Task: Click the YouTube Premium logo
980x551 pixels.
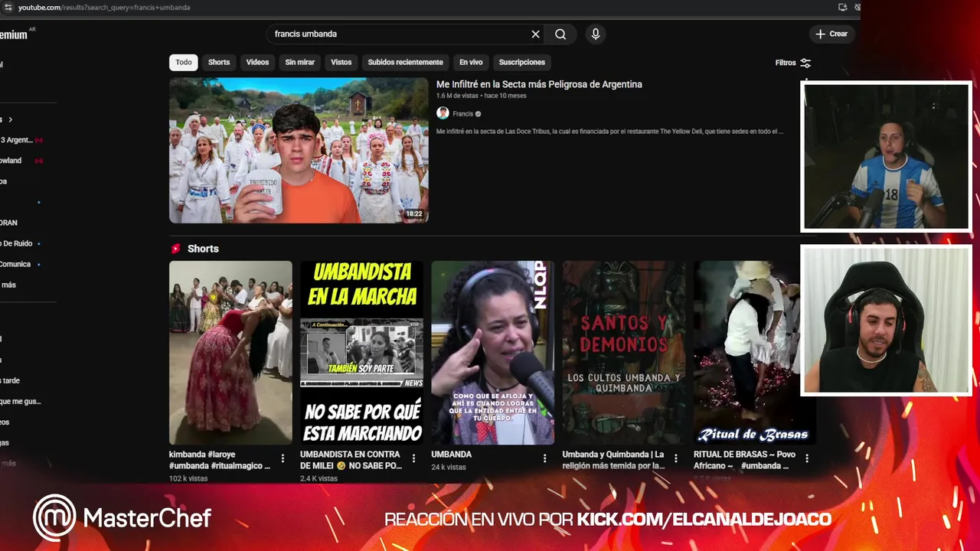Action: coord(15,34)
